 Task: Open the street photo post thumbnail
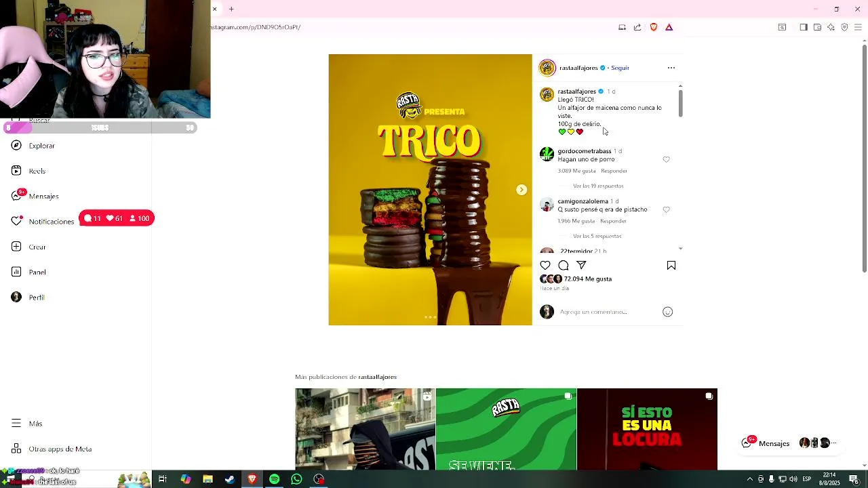click(x=365, y=429)
